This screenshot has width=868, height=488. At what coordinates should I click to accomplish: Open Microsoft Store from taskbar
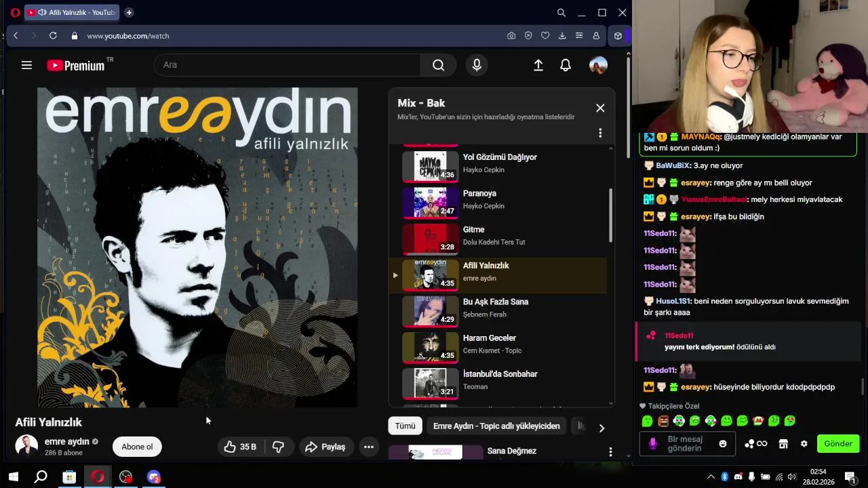69,477
